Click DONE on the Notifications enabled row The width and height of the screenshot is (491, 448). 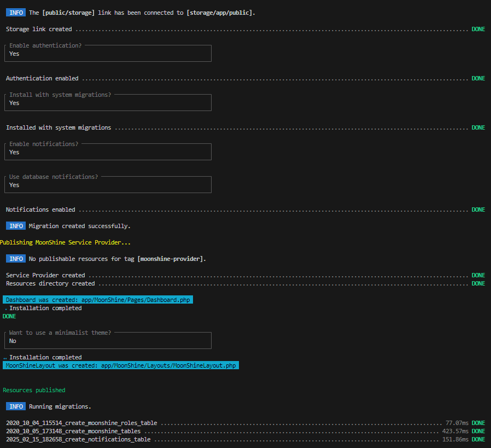pos(478,210)
